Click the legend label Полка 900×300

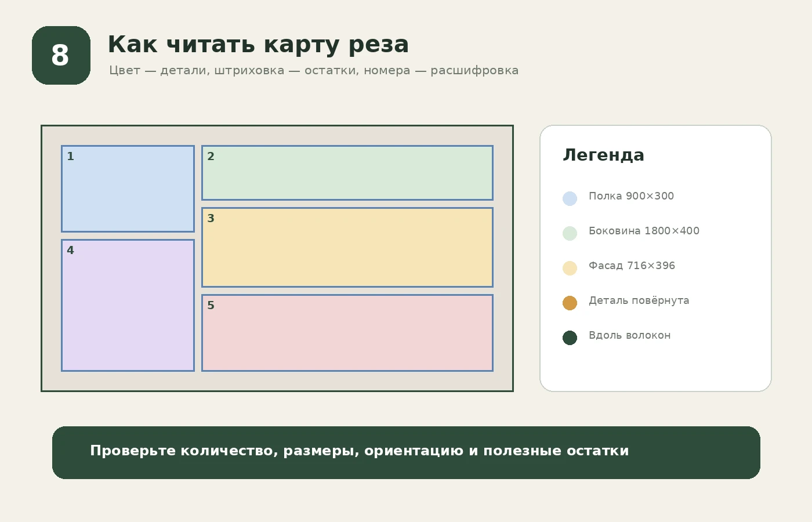click(631, 196)
